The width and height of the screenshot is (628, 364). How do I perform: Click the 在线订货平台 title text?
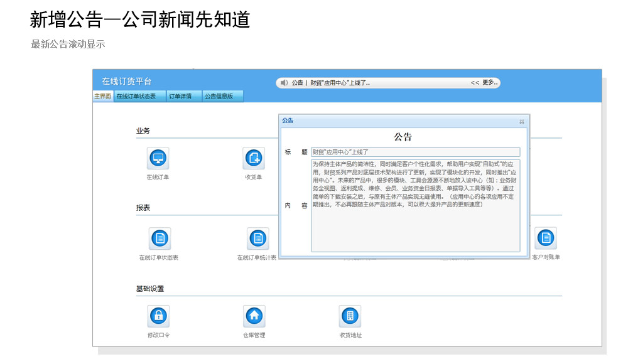click(x=127, y=82)
